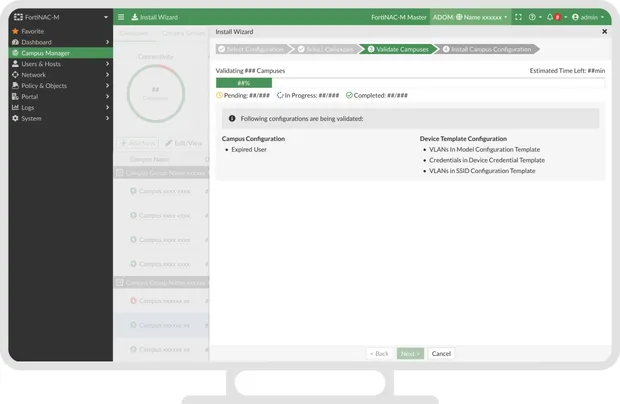Switch to the Campus Groups tab behind the wizard
This screenshot has width=620, height=404.
183,33
